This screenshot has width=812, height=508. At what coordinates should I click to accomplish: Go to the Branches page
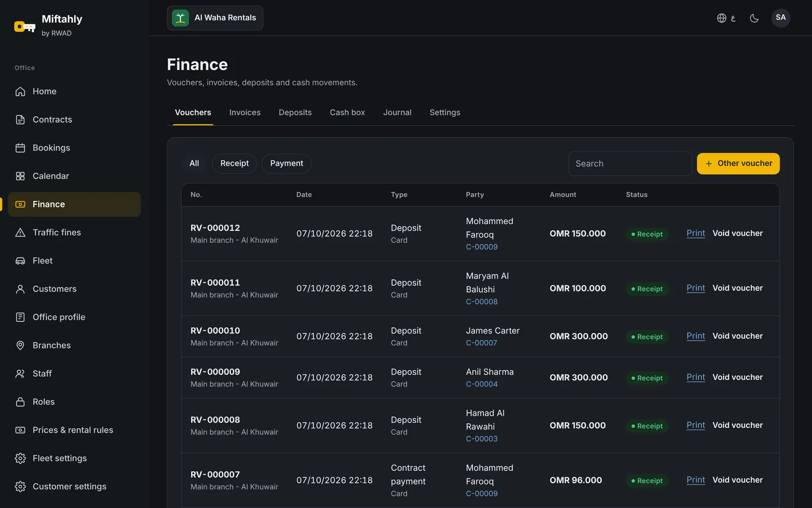(74, 345)
